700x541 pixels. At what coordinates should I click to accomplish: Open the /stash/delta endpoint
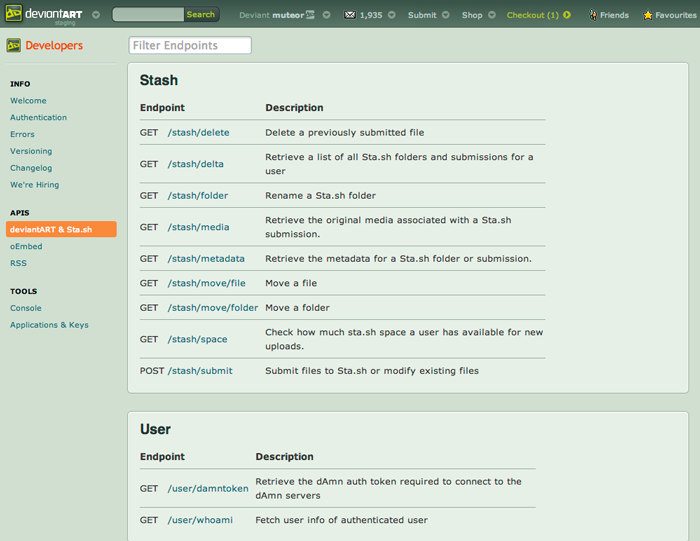[196, 164]
